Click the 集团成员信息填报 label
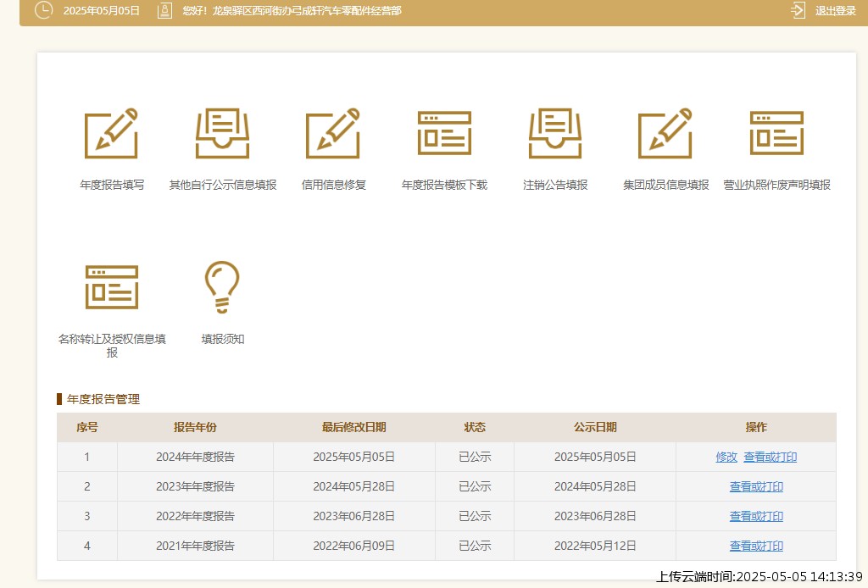 [666, 185]
